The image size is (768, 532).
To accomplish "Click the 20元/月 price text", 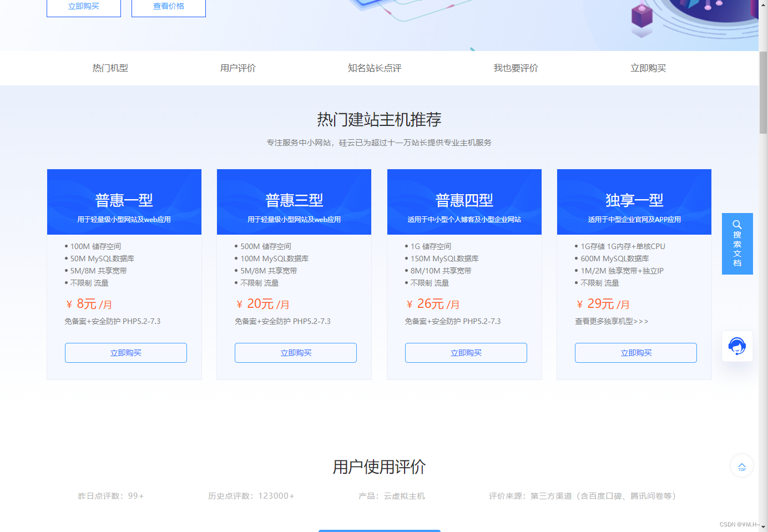I will tap(262, 304).
